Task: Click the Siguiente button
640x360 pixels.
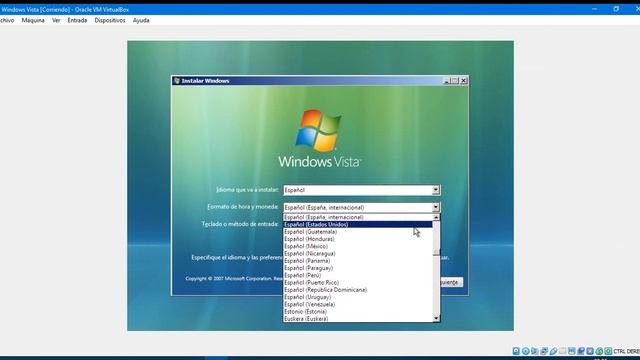Action: click(x=451, y=282)
